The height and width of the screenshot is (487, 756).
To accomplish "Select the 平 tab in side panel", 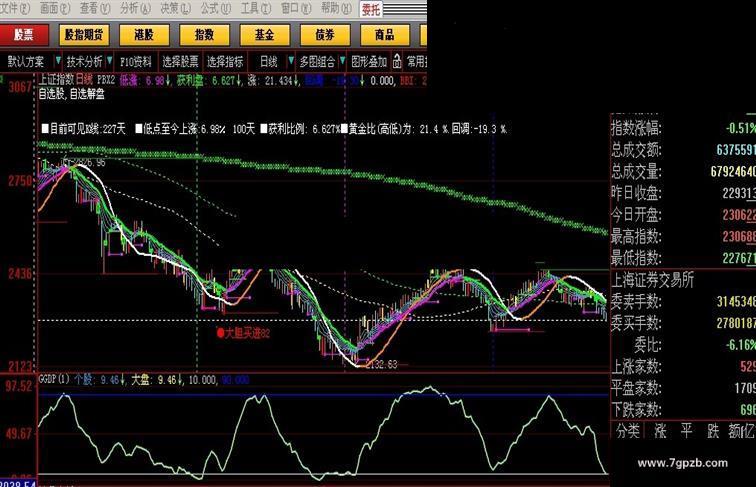I will (687, 431).
